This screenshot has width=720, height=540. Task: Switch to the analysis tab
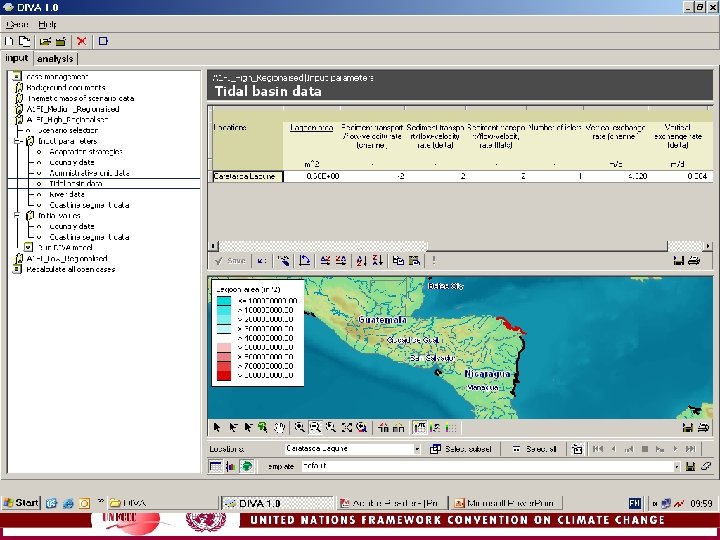[x=56, y=59]
